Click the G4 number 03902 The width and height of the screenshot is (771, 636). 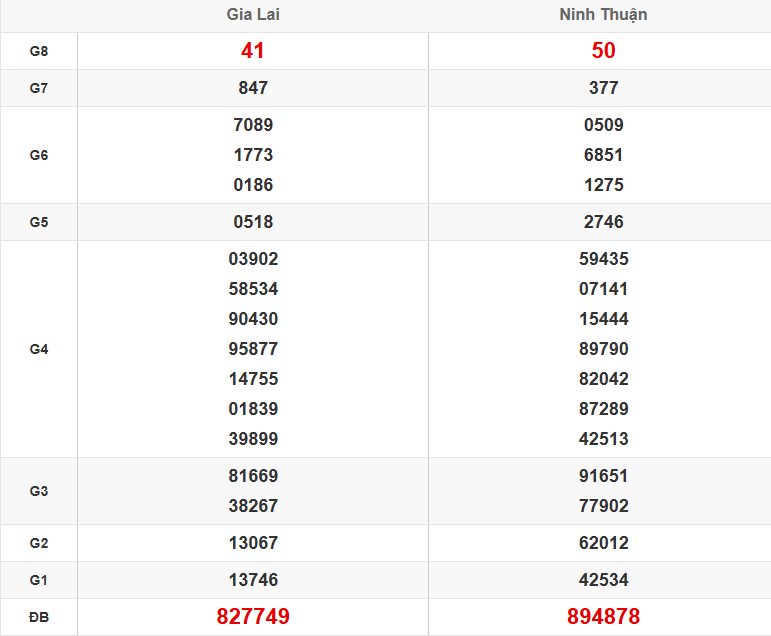[253, 259]
